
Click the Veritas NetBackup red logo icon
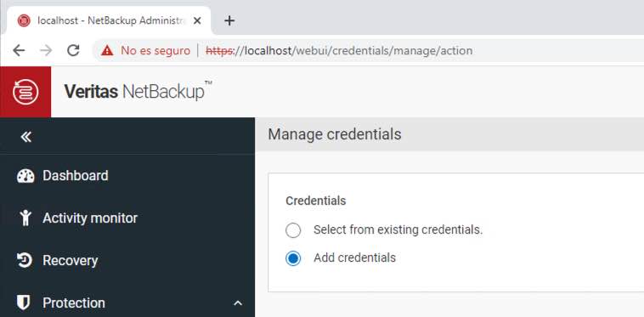point(25,92)
